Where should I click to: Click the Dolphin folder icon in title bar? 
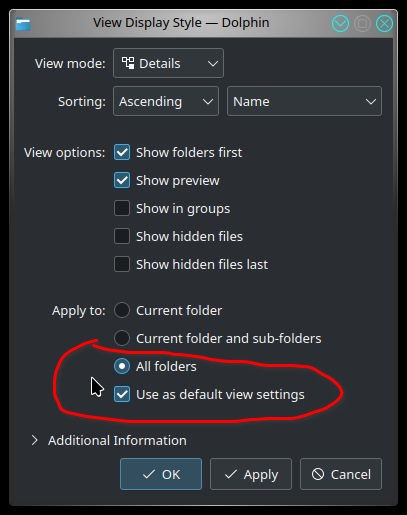(23, 24)
